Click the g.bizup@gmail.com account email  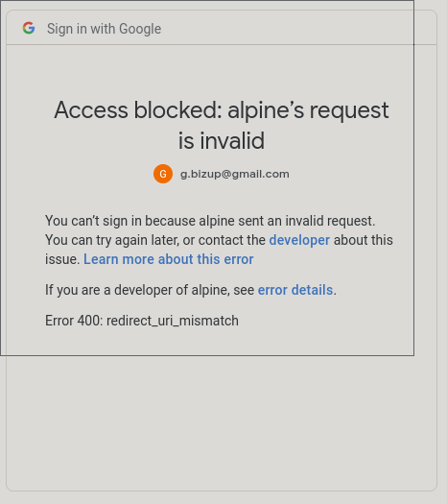click(x=235, y=174)
